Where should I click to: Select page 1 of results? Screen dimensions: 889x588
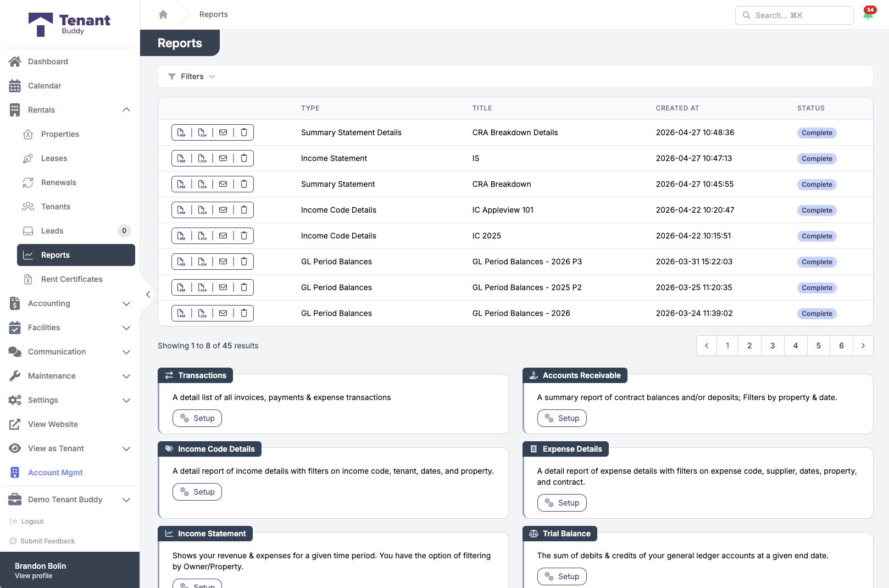click(x=727, y=346)
